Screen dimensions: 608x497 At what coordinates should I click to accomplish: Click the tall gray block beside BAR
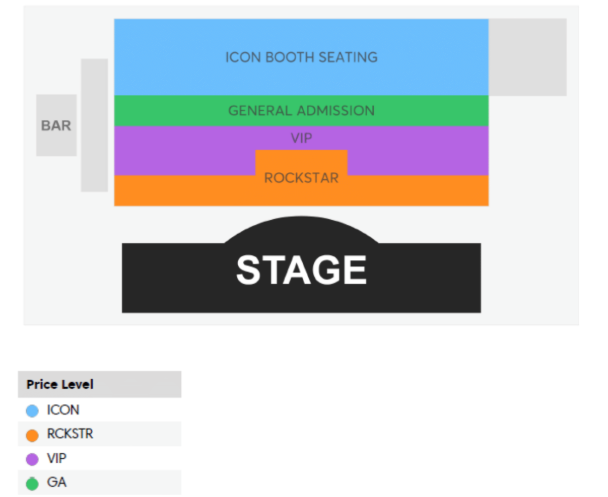(x=94, y=125)
